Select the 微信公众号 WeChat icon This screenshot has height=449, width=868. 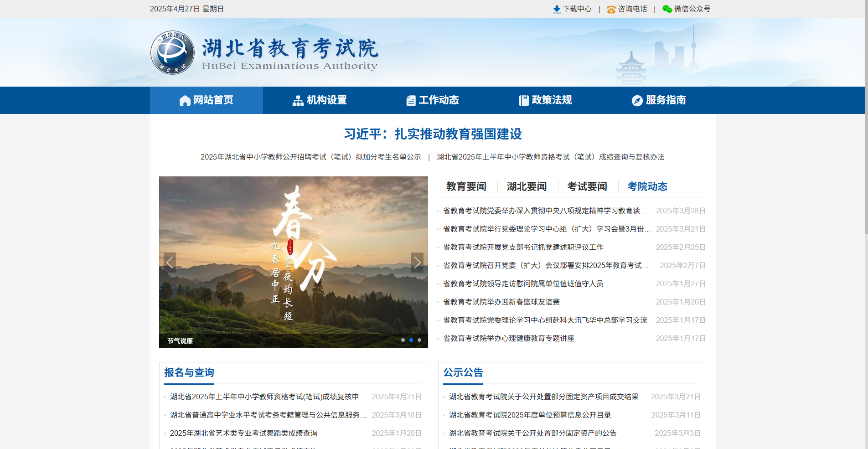[x=667, y=9]
